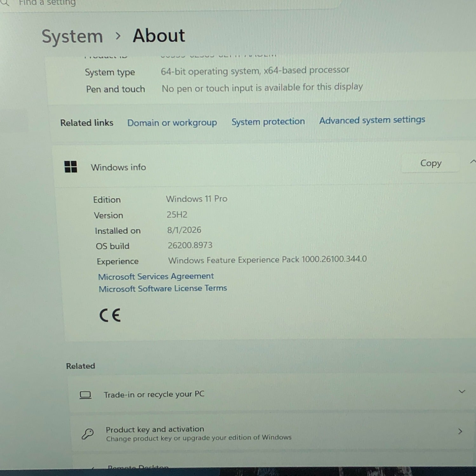
Task: Open Microsoft Services Agreement link
Action: pos(156,276)
